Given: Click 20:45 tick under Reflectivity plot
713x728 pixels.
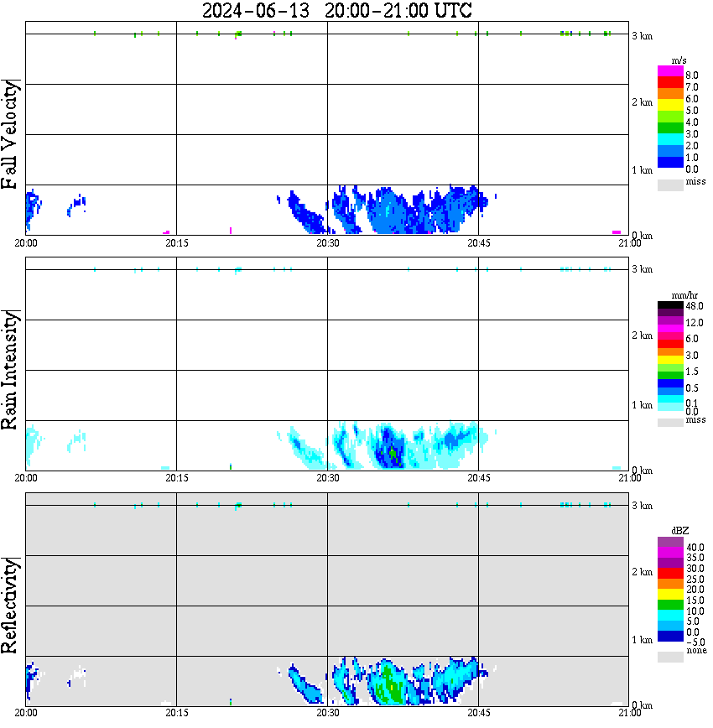Looking at the screenshot, I should 479,713.
